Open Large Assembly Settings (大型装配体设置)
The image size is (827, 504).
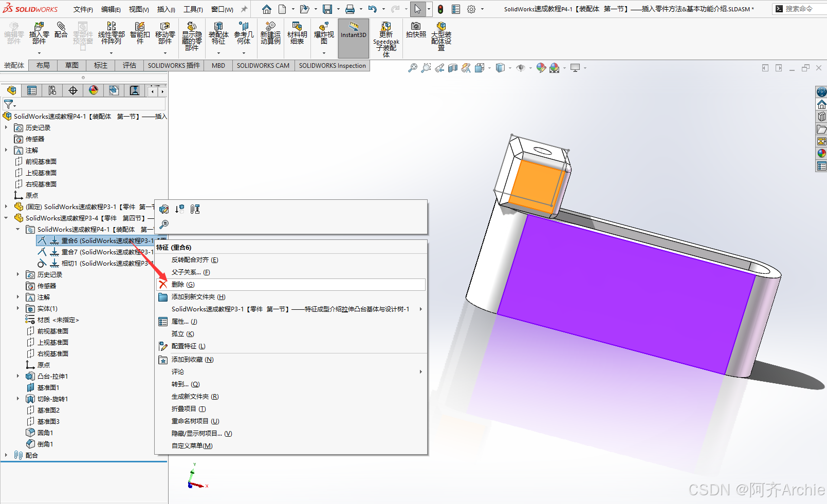[x=441, y=36]
